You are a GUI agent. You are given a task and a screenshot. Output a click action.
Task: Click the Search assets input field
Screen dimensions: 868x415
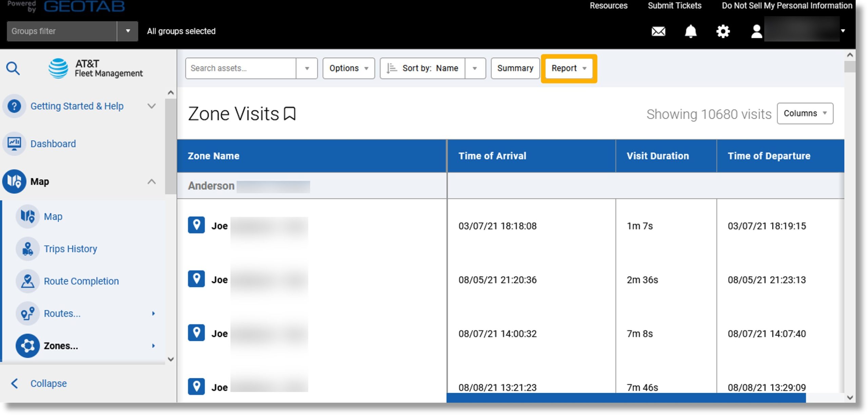pyautogui.click(x=241, y=68)
